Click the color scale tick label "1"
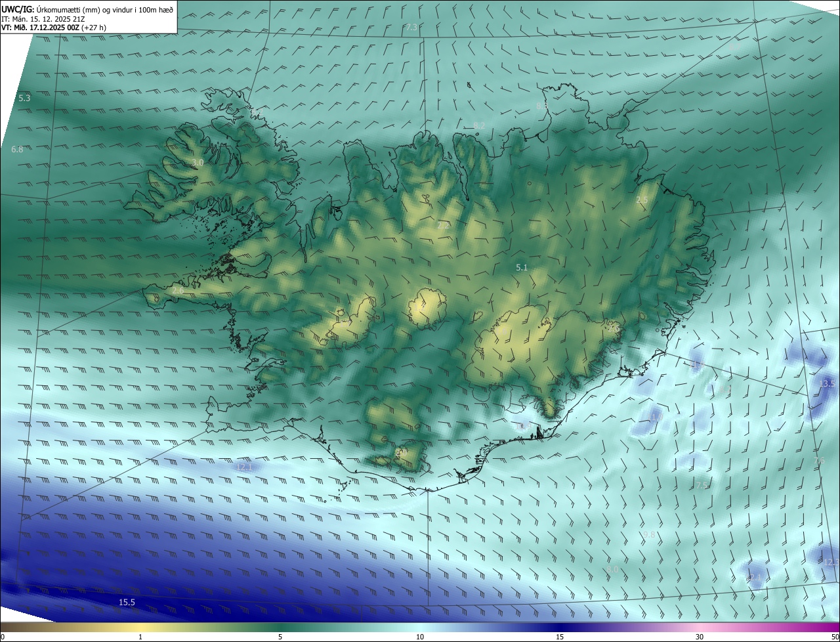 (140, 637)
